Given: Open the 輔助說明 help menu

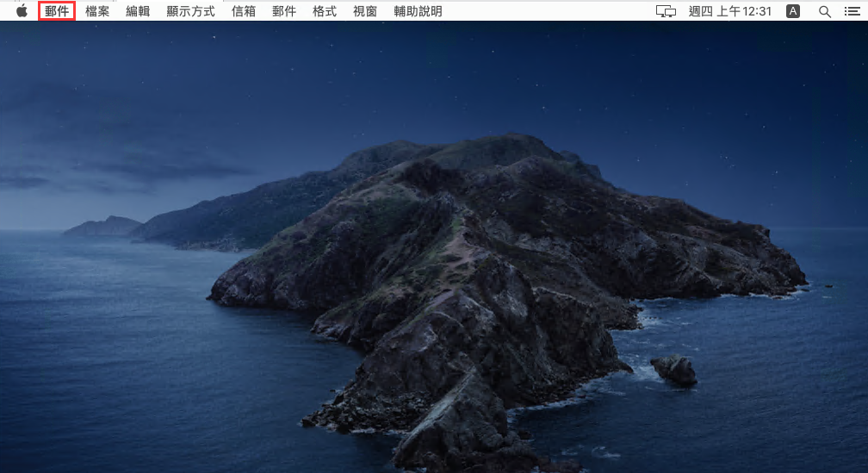Looking at the screenshot, I should (x=418, y=11).
